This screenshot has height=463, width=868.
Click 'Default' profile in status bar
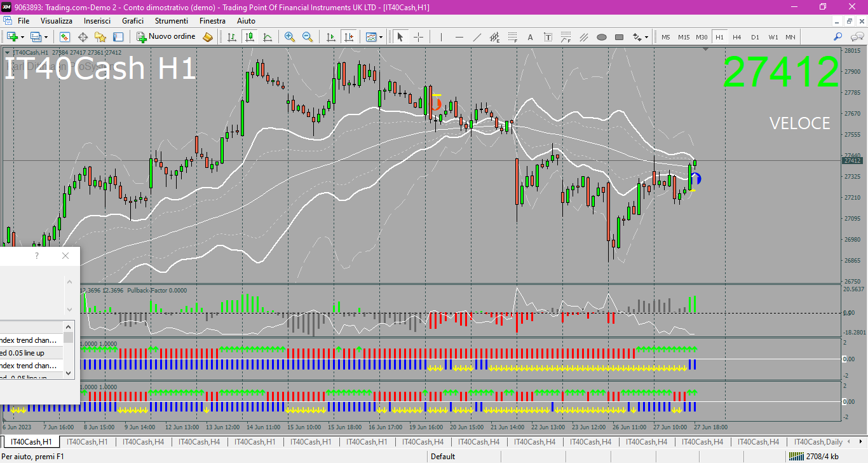(x=443, y=456)
